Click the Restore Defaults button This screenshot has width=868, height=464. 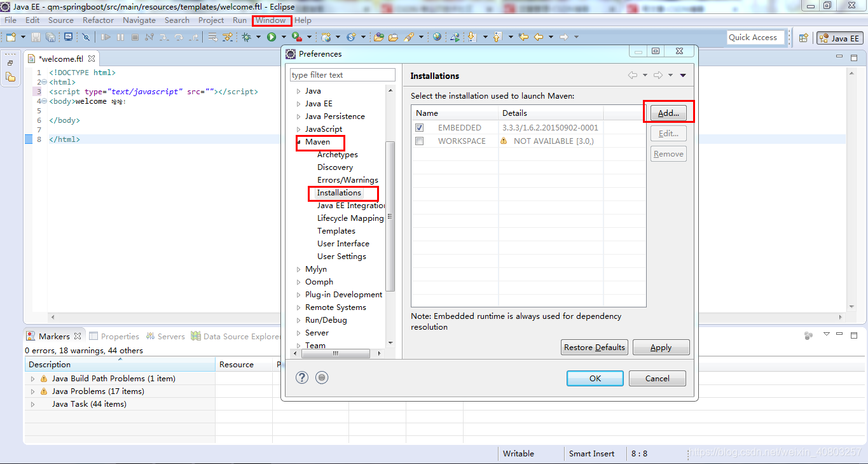(595, 348)
